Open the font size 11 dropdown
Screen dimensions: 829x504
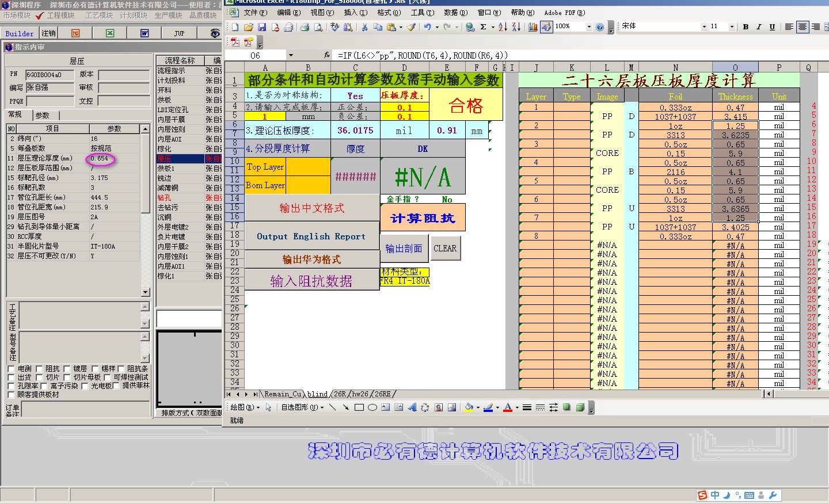pyautogui.click(x=732, y=26)
